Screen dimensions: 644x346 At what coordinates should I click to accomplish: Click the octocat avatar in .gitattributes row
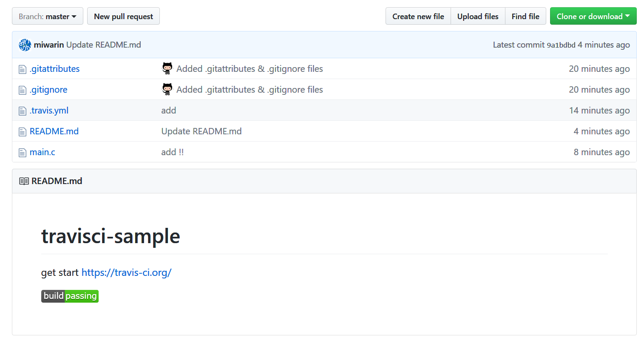167,68
